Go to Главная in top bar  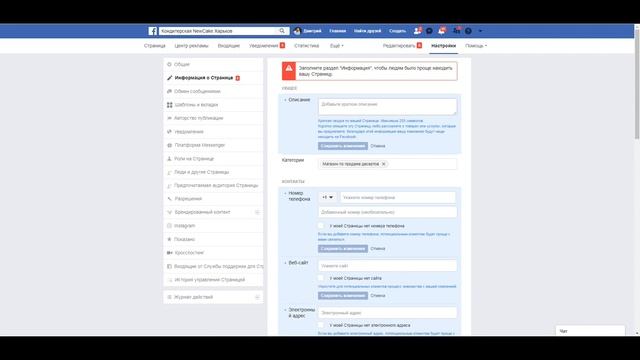[338, 31]
